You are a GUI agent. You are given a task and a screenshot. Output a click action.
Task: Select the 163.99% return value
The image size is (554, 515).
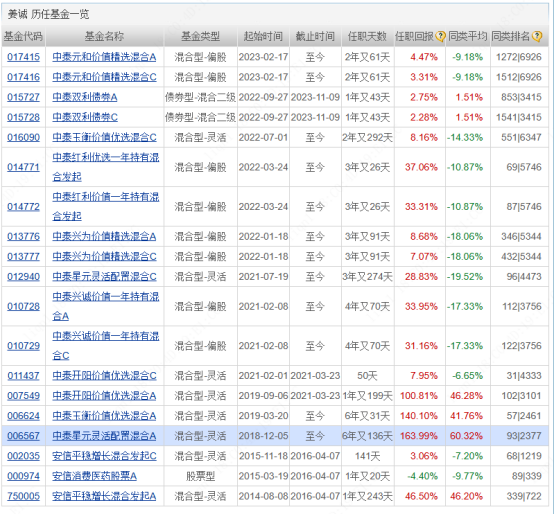(x=419, y=436)
